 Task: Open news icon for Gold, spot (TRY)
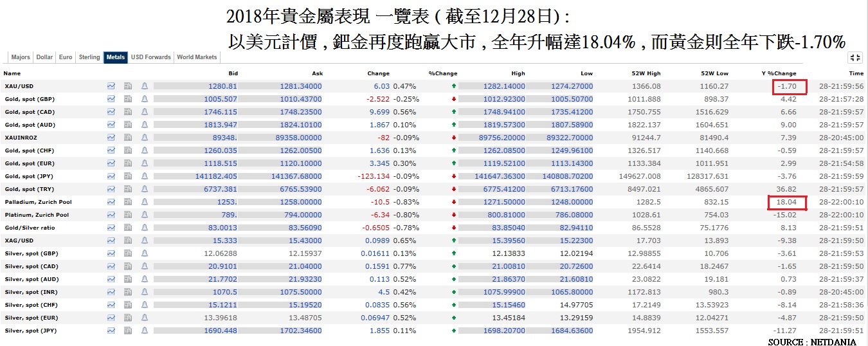(x=128, y=189)
